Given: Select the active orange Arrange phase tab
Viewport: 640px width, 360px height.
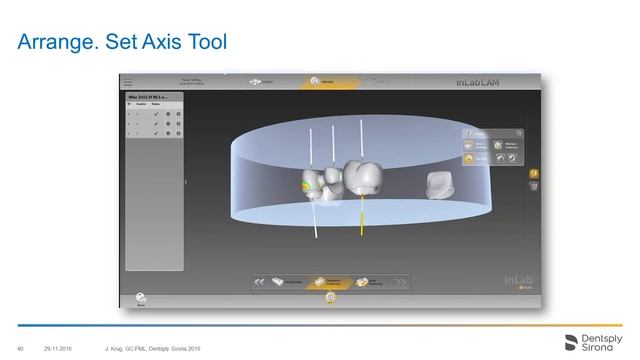Looking at the screenshot, I should (x=330, y=82).
